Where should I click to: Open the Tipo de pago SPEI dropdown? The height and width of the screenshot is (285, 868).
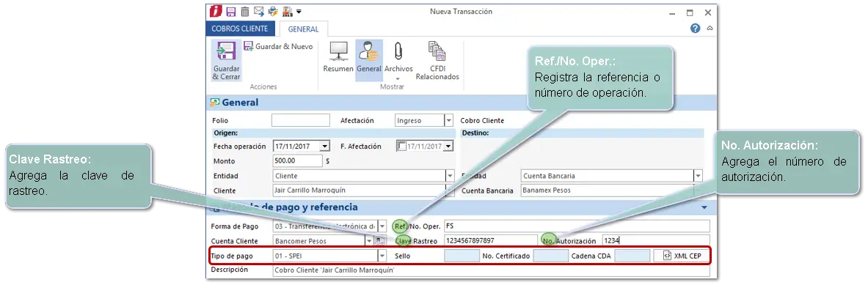(x=382, y=256)
